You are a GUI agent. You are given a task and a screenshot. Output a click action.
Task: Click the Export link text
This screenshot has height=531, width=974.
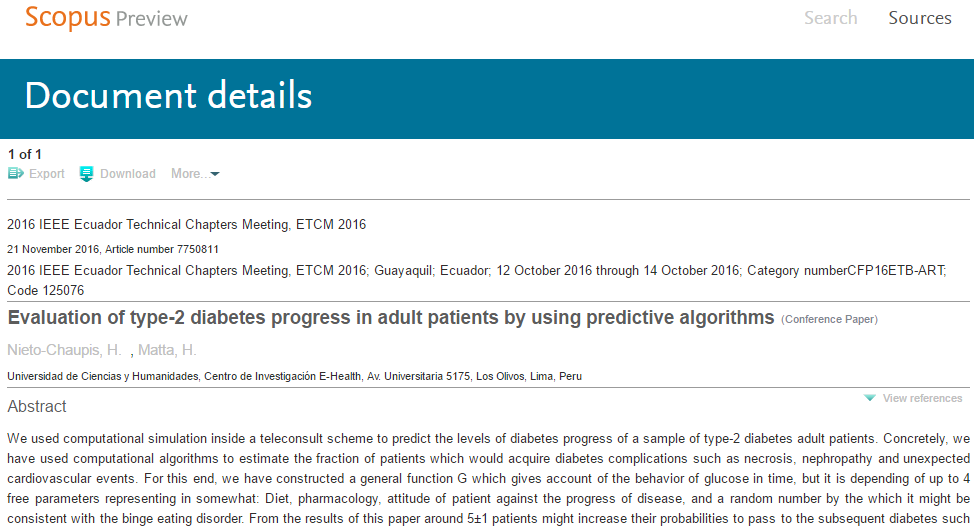click(47, 174)
